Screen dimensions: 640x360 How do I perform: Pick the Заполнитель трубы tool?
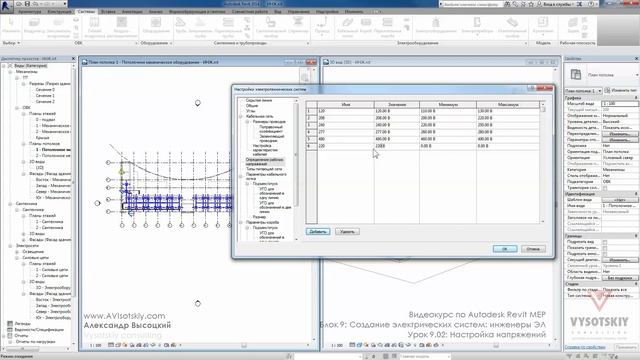point(200,27)
